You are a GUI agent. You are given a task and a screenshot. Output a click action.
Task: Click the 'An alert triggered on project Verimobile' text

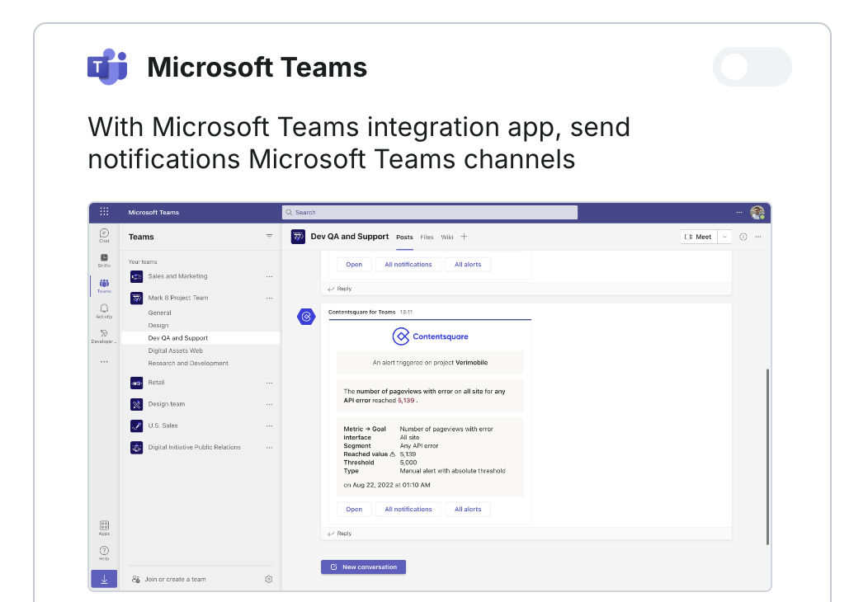[430, 363]
